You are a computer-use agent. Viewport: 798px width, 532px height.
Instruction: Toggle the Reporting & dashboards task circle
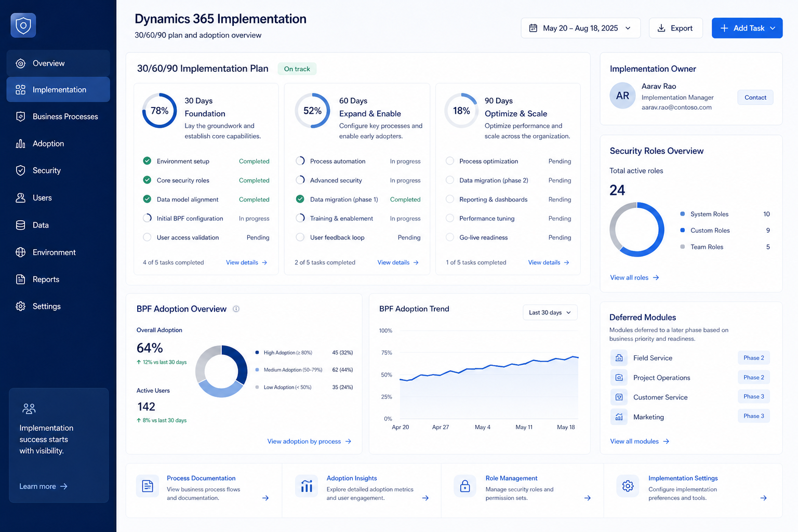point(450,199)
